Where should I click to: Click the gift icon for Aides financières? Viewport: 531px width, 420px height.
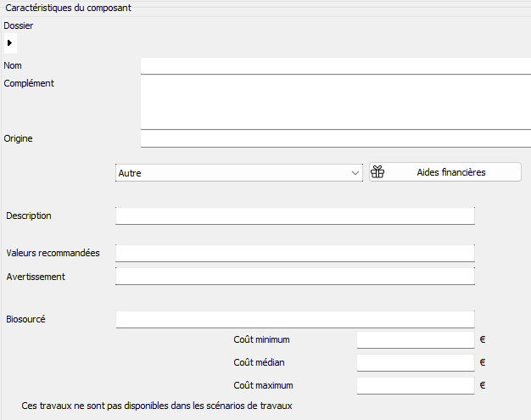tap(377, 172)
